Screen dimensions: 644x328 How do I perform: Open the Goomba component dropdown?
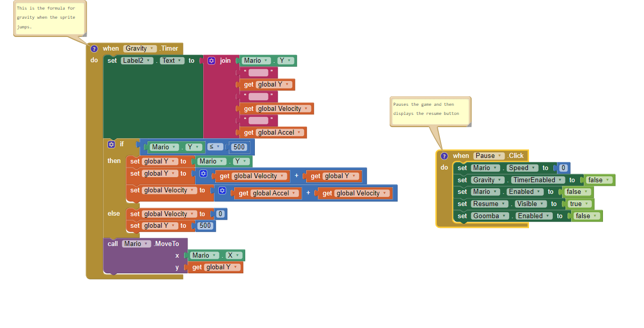click(491, 216)
